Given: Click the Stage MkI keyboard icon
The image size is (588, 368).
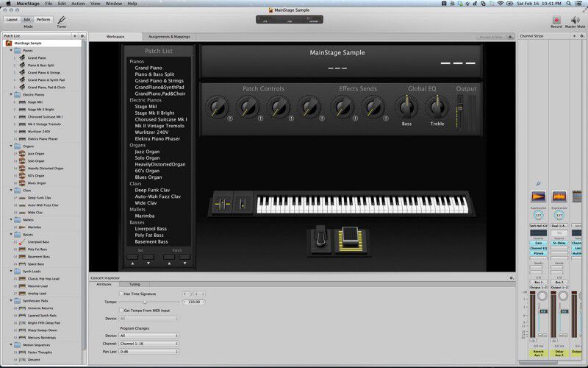Looking at the screenshot, I should click(22, 102).
